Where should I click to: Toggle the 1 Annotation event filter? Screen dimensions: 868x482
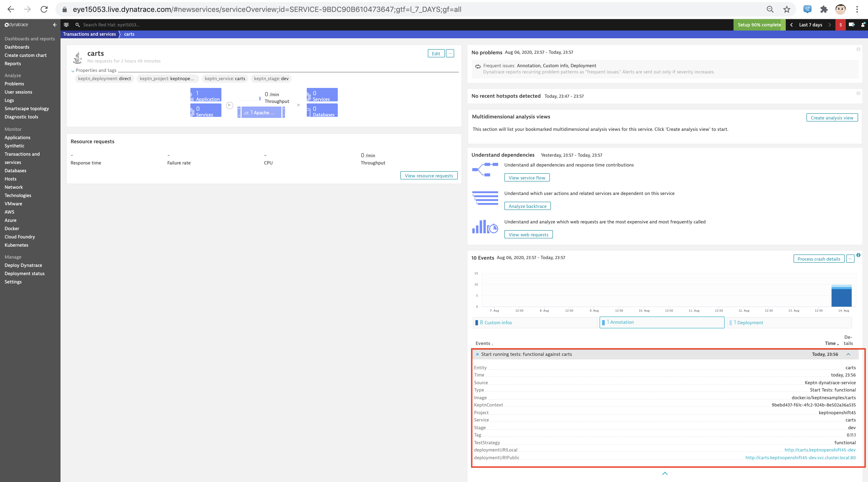(662, 322)
